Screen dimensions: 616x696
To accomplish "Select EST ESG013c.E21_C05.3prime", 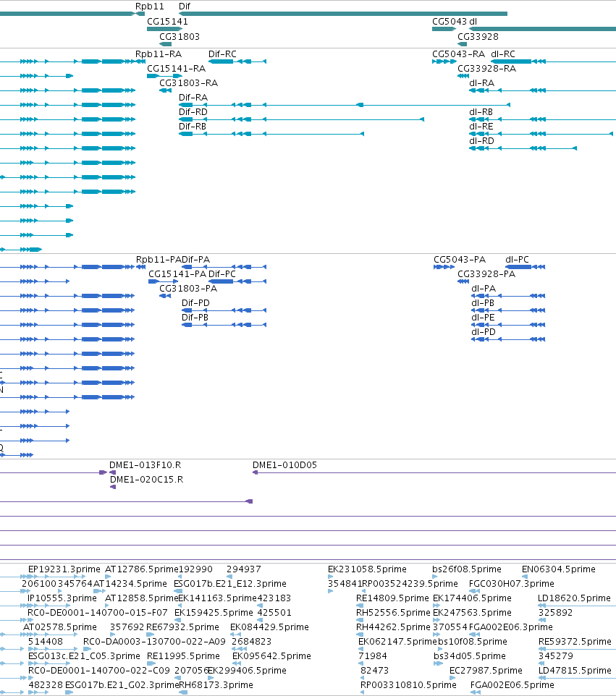I will point(85,656).
